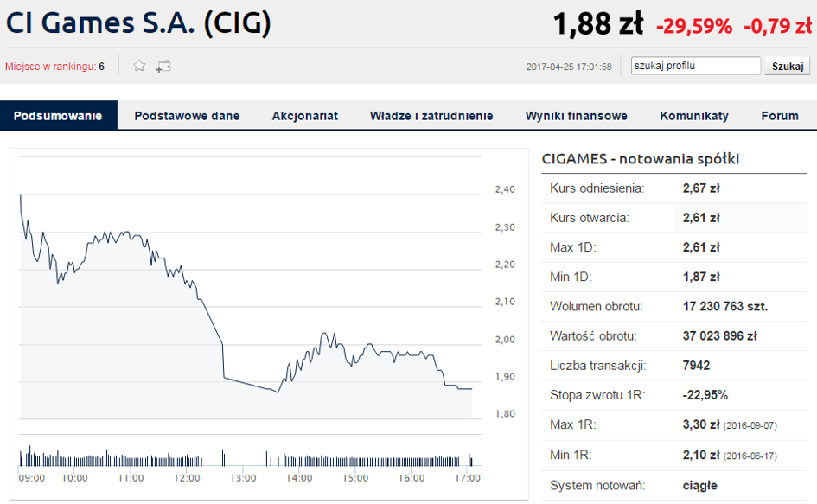Click the add-to-portfolio wallet icon
This screenshot has width=817, height=504.
163,67
